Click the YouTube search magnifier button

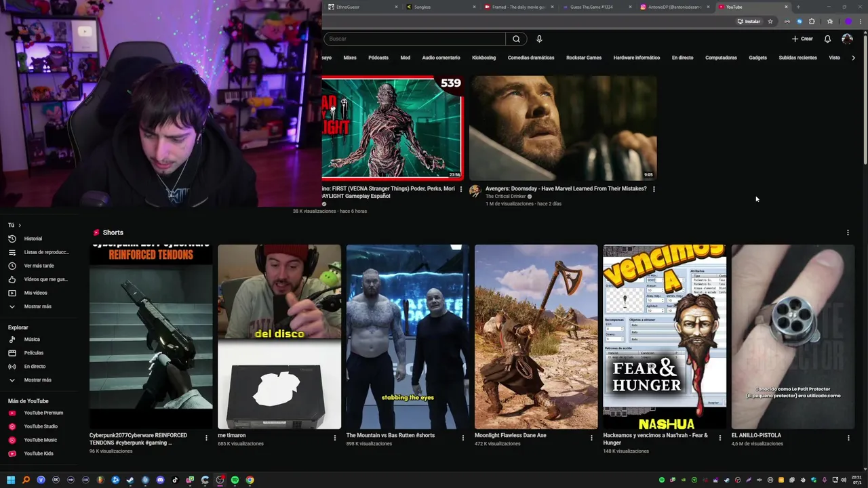[516, 39]
